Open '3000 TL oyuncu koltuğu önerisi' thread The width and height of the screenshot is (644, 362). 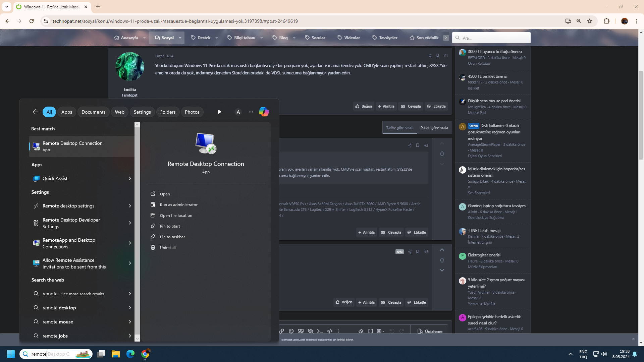click(x=495, y=52)
